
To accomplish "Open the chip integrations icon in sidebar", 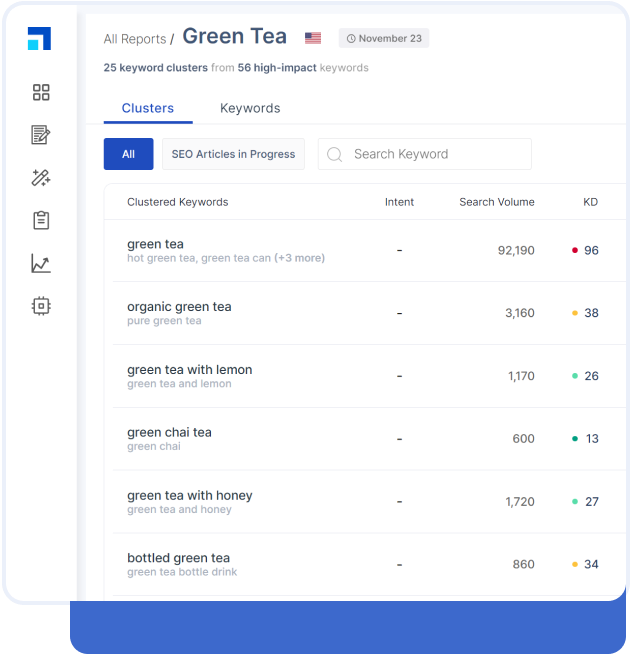I will click(41, 306).
